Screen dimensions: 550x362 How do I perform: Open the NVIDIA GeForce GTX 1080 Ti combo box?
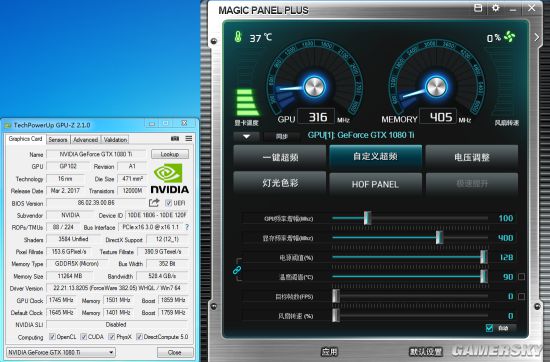[61, 352]
